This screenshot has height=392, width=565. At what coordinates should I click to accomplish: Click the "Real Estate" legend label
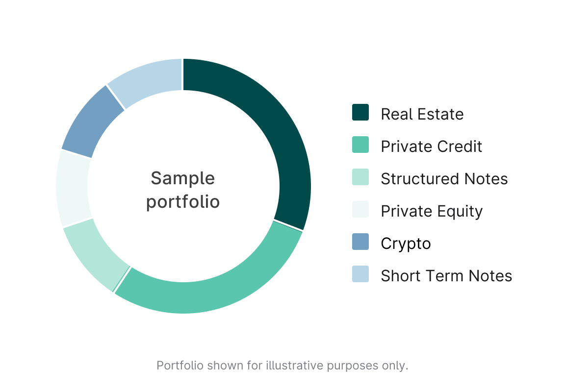[422, 114]
